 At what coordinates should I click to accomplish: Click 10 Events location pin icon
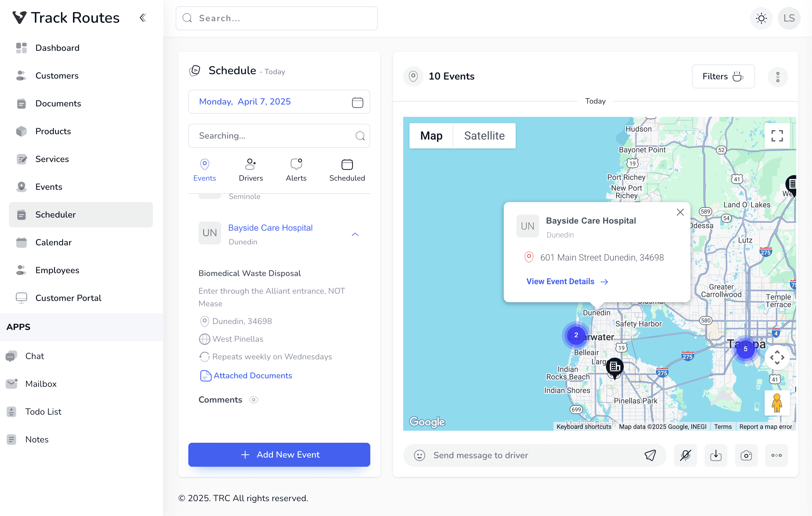point(413,76)
